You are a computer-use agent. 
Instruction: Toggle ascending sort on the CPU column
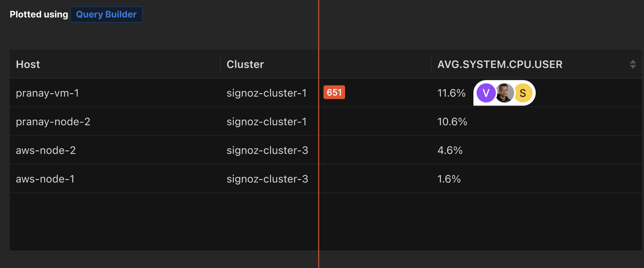[633, 62]
